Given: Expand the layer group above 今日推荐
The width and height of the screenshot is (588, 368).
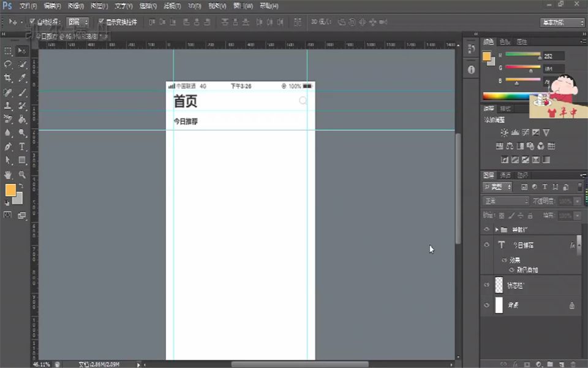Looking at the screenshot, I should tap(496, 229).
